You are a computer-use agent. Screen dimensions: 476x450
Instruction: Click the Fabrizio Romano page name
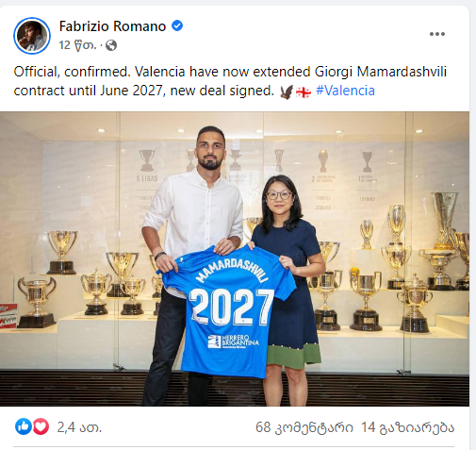click(x=112, y=26)
